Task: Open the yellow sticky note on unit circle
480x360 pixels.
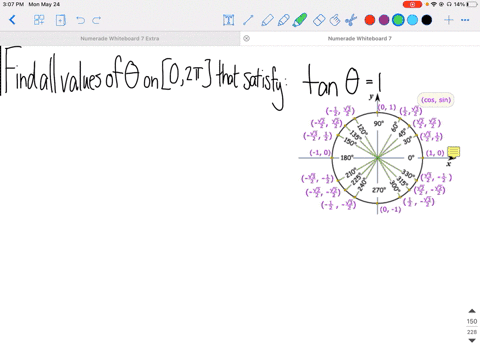Action: 453,152
